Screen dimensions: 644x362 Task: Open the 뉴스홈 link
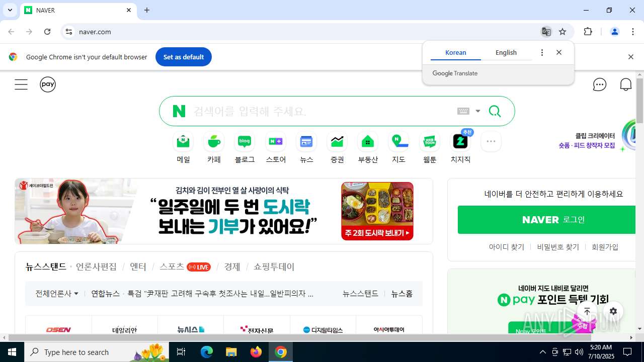tap(402, 294)
